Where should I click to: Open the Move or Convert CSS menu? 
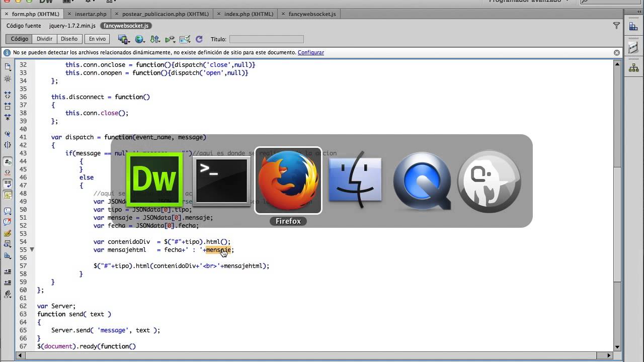[8, 255]
